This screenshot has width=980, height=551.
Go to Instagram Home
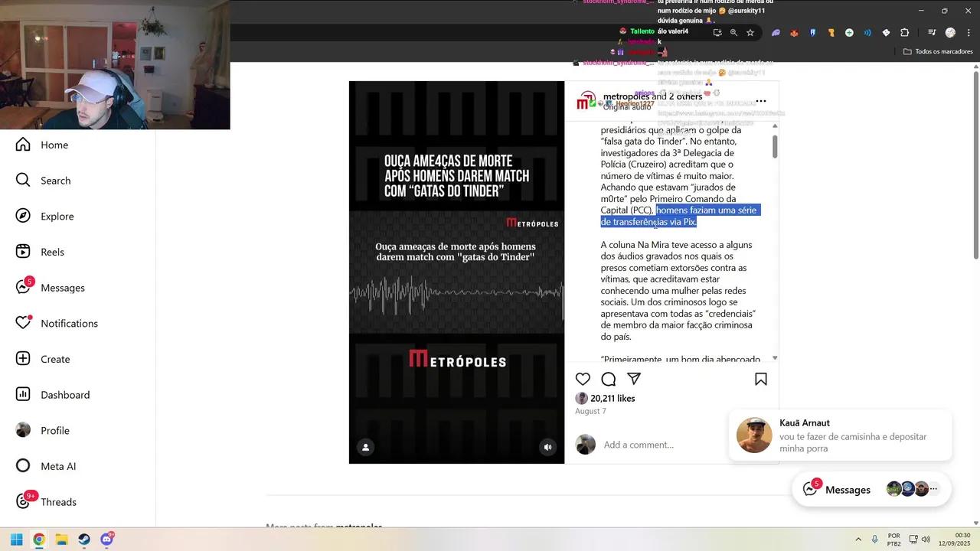[x=42, y=145]
